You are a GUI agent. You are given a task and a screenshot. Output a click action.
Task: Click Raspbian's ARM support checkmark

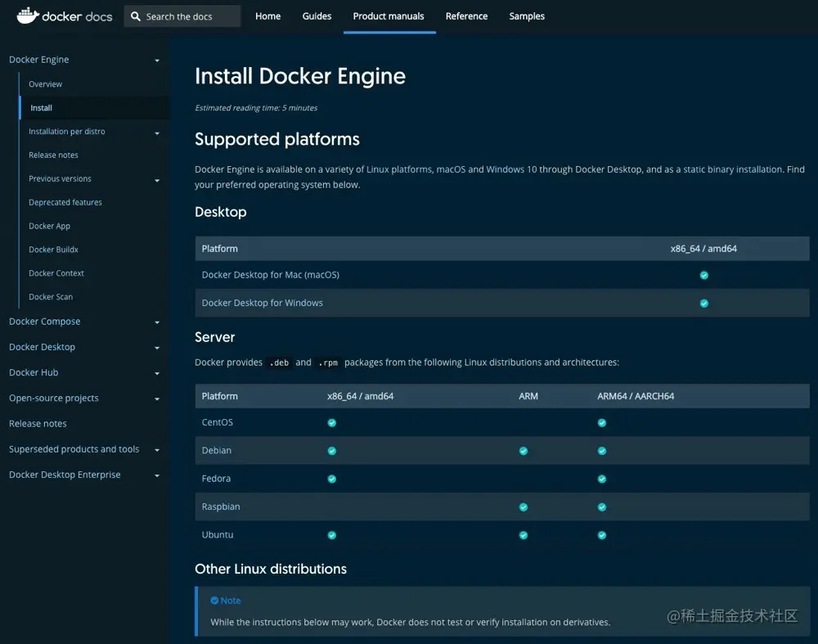pyautogui.click(x=523, y=507)
